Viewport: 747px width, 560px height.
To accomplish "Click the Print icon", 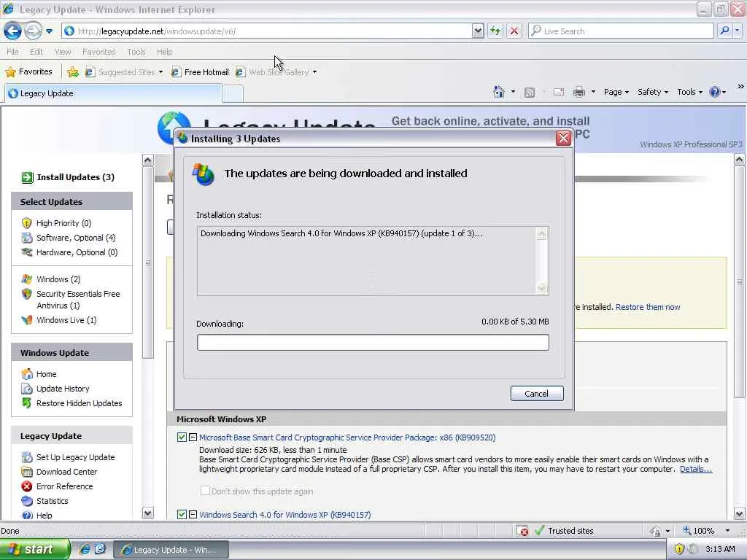I will point(578,92).
